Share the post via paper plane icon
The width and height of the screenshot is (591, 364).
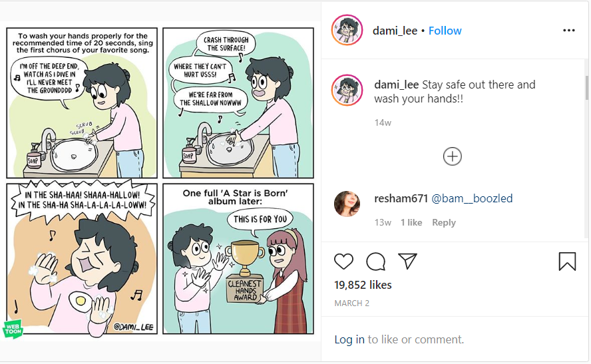click(x=407, y=261)
